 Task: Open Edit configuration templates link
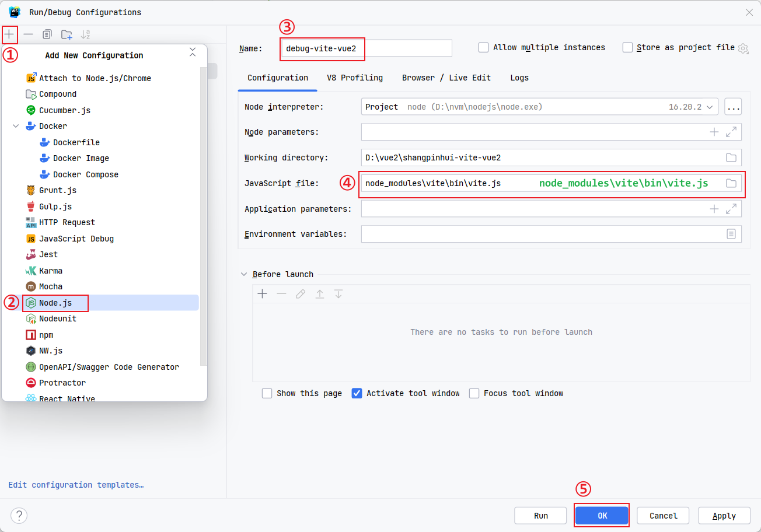coord(76,485)
